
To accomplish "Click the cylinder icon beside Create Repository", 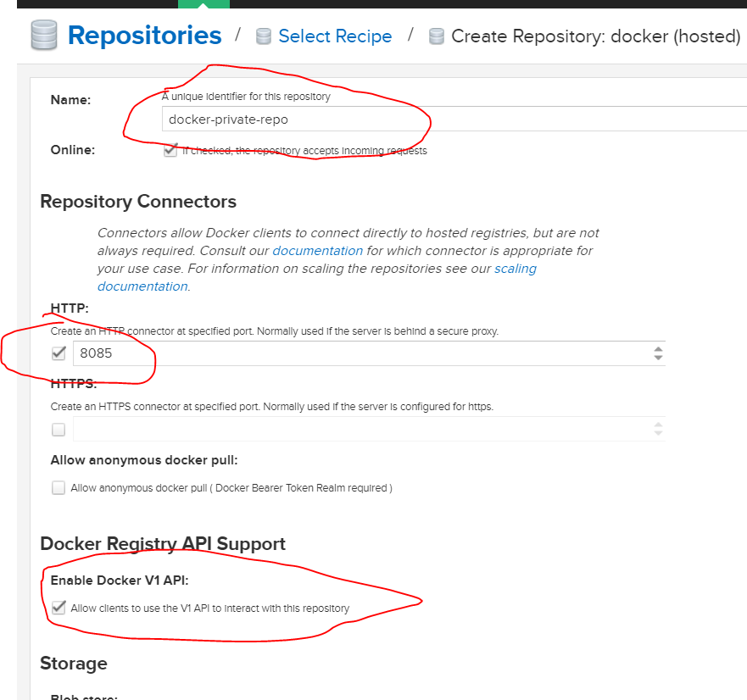I will point(436,36).
